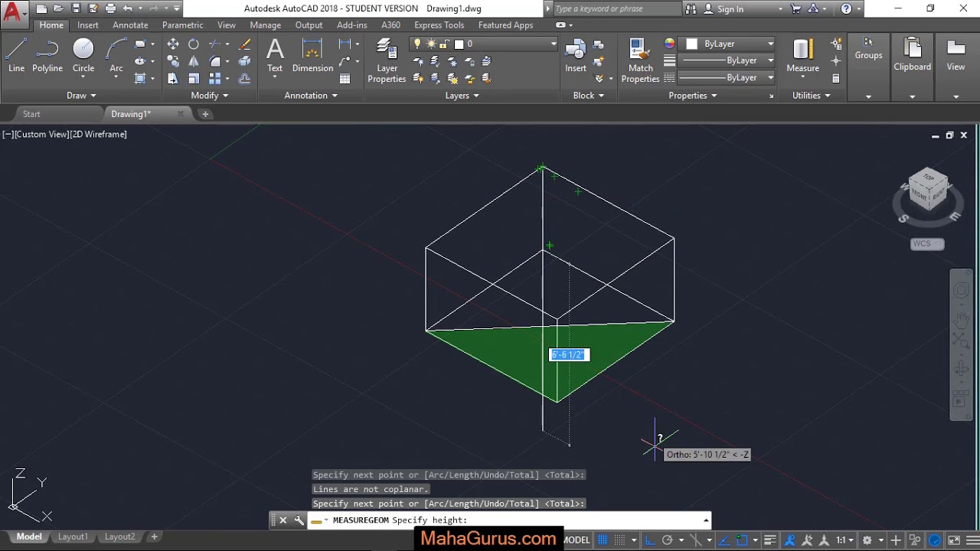Expand the Block panel dropdown
The image size is (980, 551).
pos(589,96)
